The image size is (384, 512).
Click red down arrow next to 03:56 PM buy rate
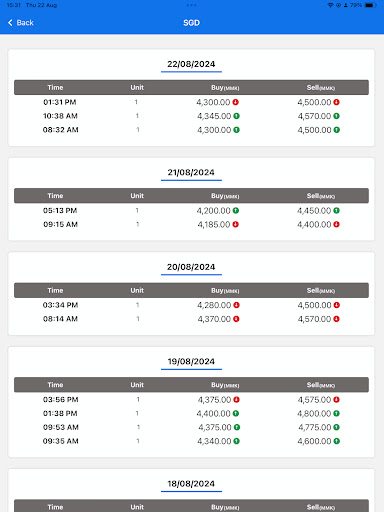point(236,400)
